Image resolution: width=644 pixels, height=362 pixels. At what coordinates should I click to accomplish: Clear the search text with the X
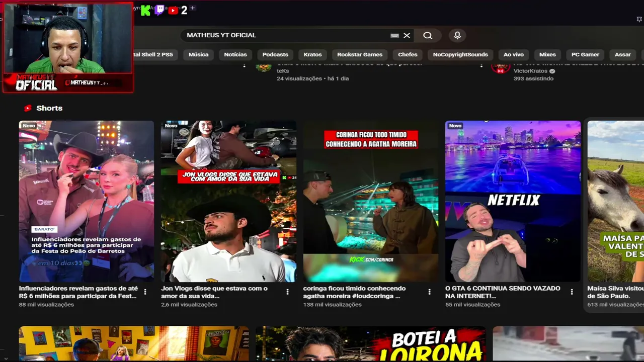pyautogui.click(x=407, y=35)
